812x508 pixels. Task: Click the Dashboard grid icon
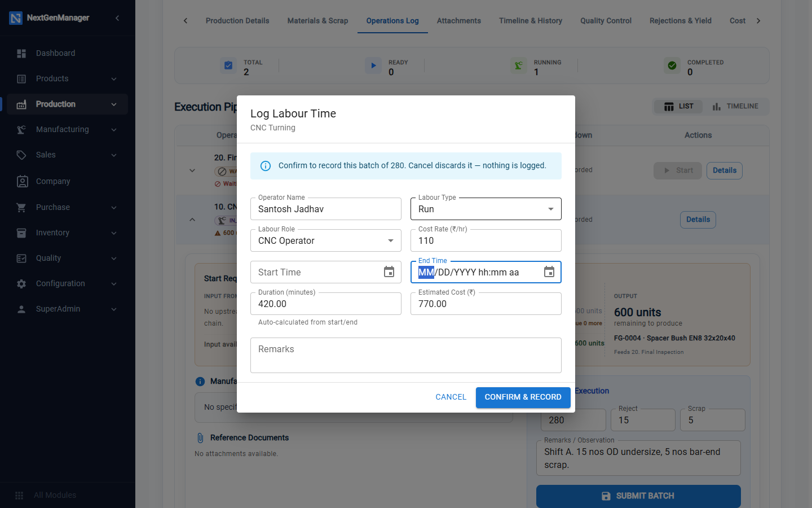coord(21,53)
